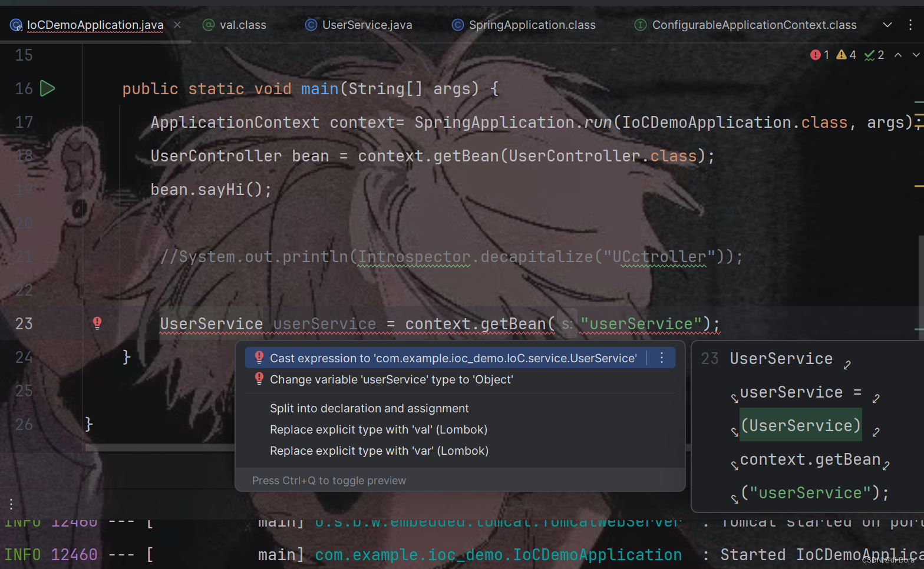
Task: Click the warnings count indicator showing 4
Action: pyautogui.click(x=846, y=55)
